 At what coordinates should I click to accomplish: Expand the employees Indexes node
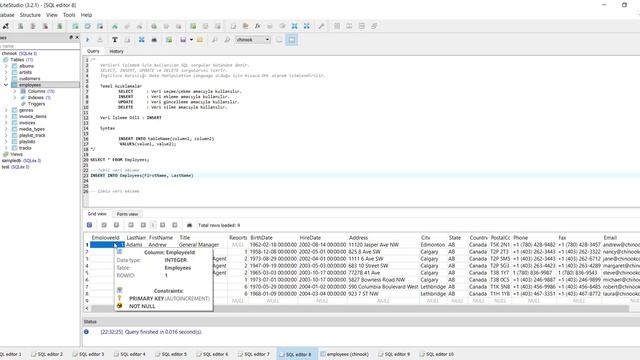point(15,98)
